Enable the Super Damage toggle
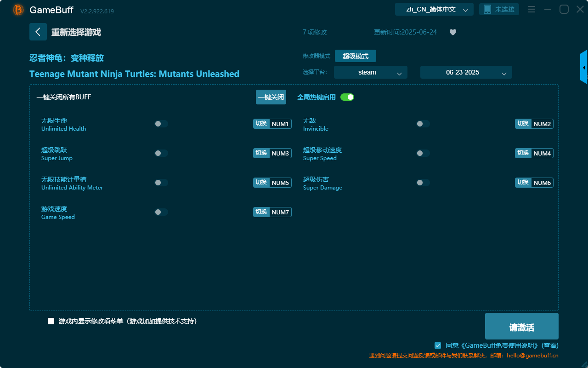Image resolution: width=588 pixels, height=368 pixels. coord(423,183)
